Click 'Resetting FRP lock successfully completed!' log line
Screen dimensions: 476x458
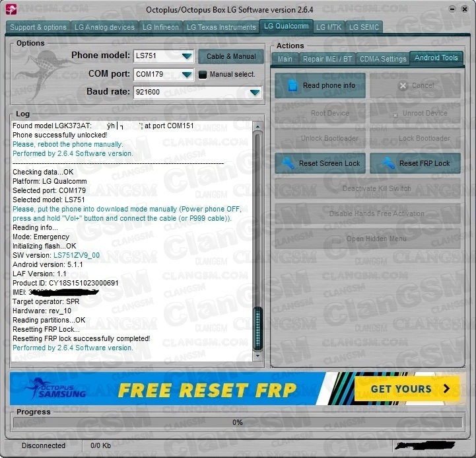tap(81, 338)
